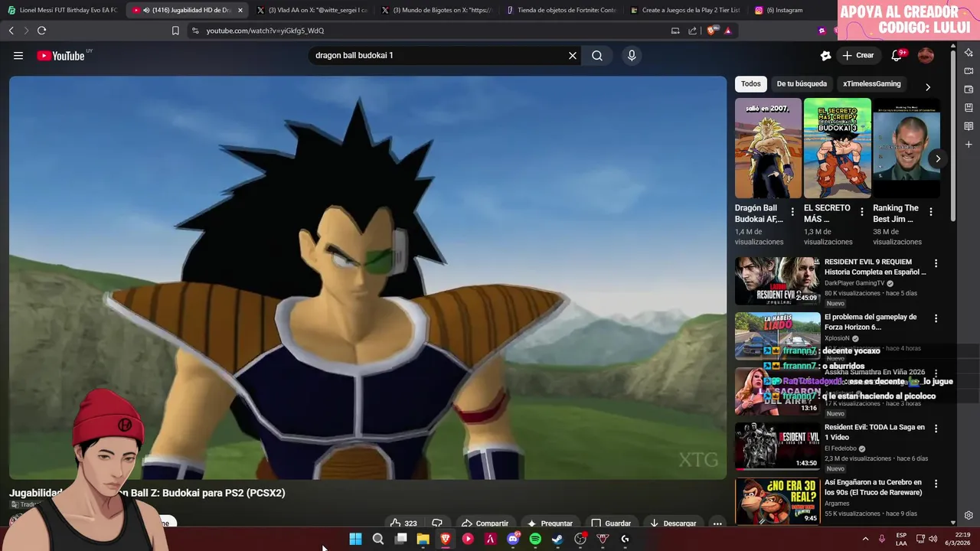Image resolution: width=980 pixels, height=551 pixels.
Task: Switch to the Lionel Messi FUT Birthday tab
Action: [63, 10]
